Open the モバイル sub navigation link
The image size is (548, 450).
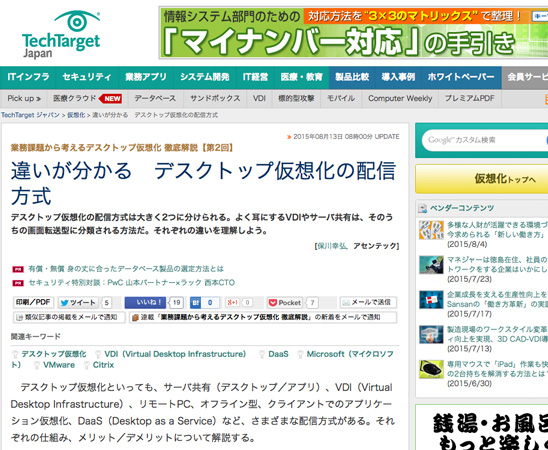341,99
